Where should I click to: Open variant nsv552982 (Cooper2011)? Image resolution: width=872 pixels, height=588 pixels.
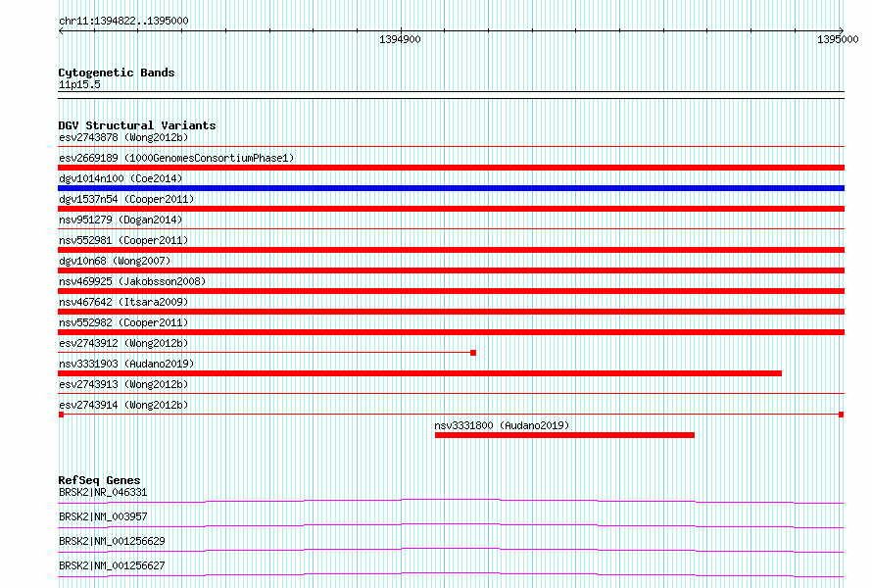coord(123,322)
